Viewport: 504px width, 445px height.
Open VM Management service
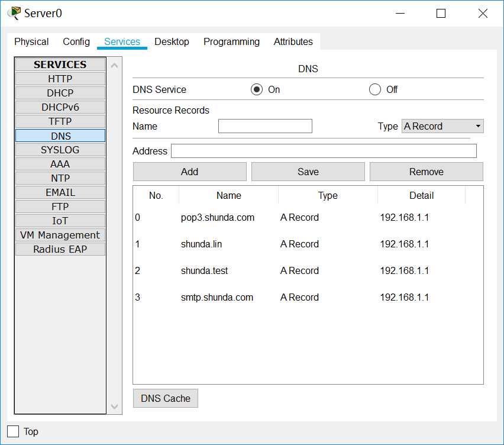[60, 235]
